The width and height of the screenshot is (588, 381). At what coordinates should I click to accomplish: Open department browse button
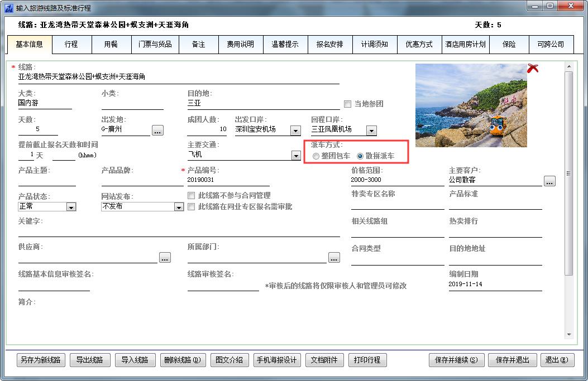tap(334, 258)
